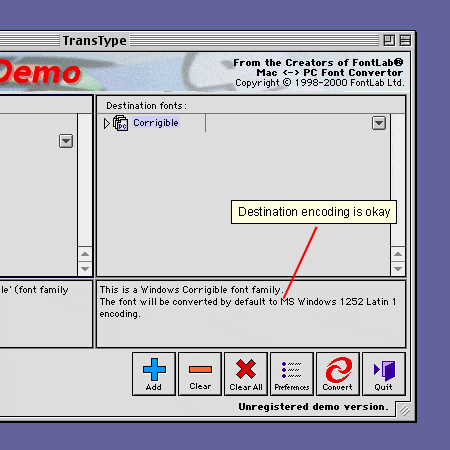Image resolution: width=450 pixels, height=450 pixels.
Task: Click the red X Clear All button
Action: [246, 374]
